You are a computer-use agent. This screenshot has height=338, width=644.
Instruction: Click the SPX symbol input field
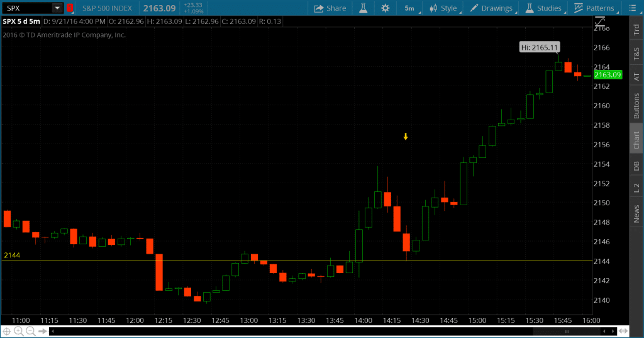[x=27, y=8]
